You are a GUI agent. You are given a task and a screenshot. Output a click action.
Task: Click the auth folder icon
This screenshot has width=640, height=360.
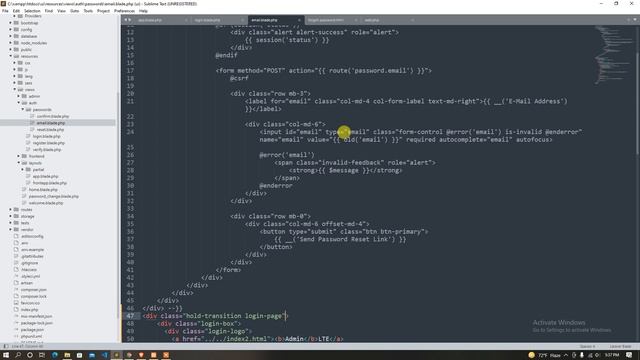coord(24,103)
